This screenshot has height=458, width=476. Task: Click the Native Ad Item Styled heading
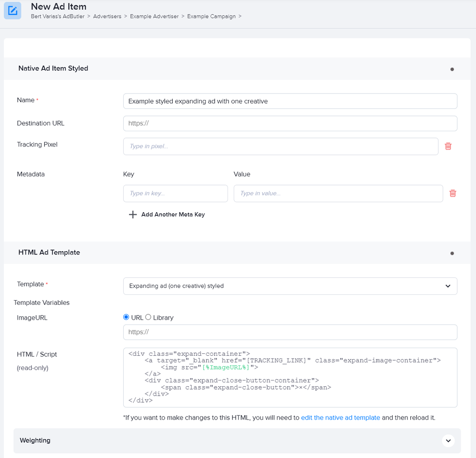click(x=53, y=68)
